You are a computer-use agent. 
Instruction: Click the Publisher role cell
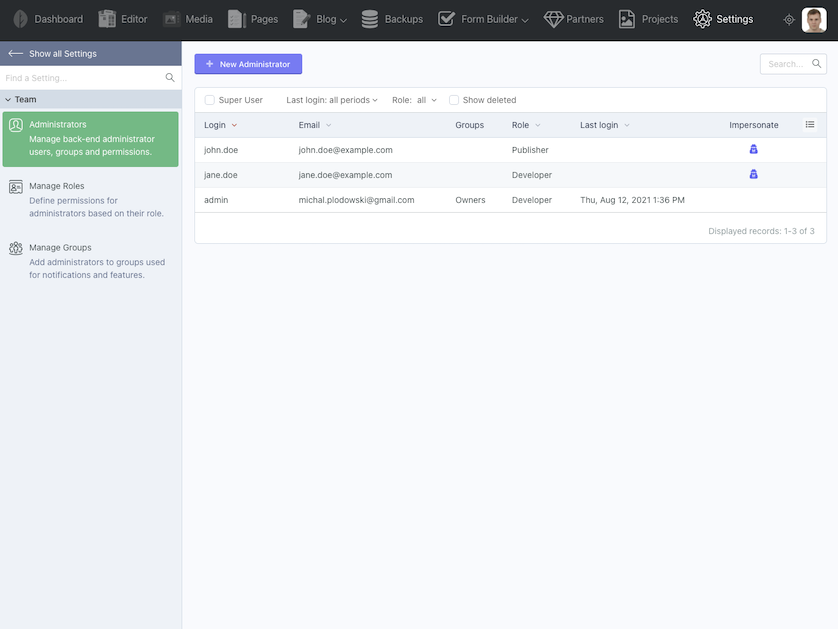tap(530, 150)
